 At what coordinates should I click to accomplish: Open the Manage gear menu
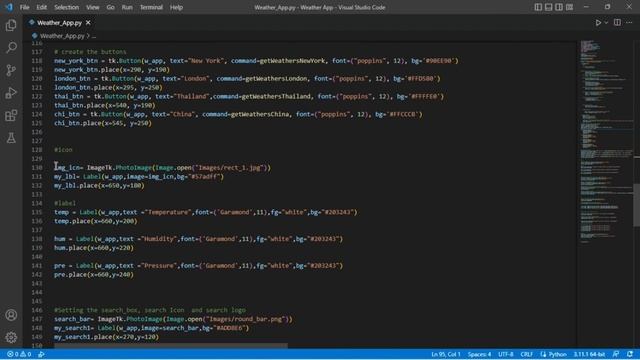coord(11,337)
